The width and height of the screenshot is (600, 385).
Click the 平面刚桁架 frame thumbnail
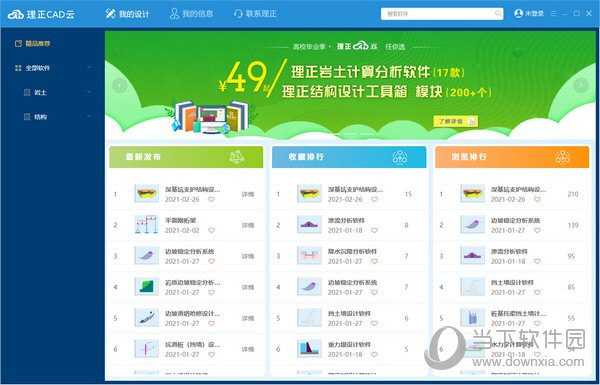[147, 225]
